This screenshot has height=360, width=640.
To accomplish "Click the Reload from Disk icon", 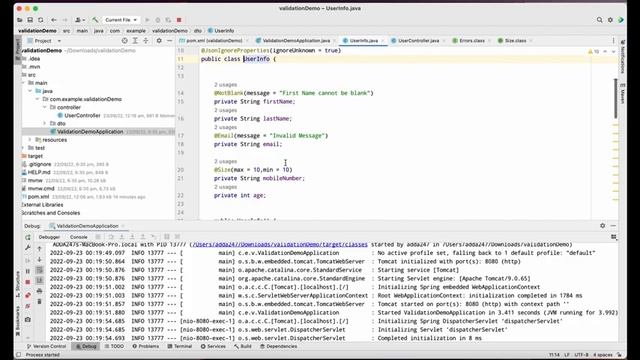I will (x=40, y=20).
